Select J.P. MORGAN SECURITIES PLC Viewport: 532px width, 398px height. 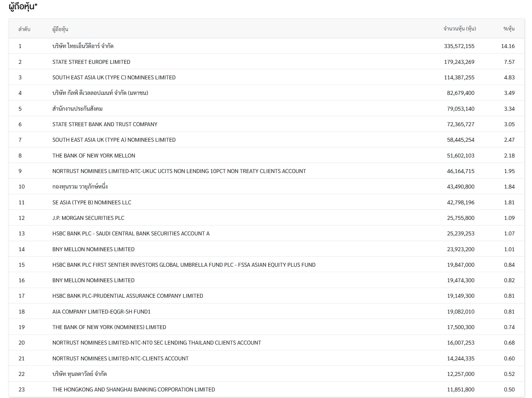(x=88, y=218)
